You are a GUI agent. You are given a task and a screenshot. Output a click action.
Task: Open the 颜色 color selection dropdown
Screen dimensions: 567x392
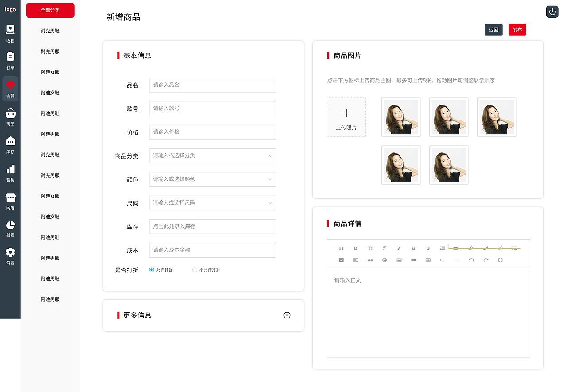(212, 179)
